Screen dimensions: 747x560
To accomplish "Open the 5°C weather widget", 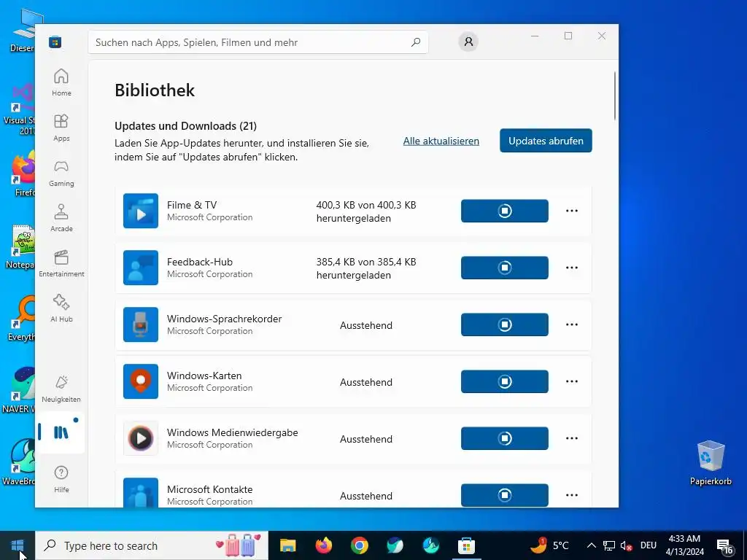I will coord(550,545).
